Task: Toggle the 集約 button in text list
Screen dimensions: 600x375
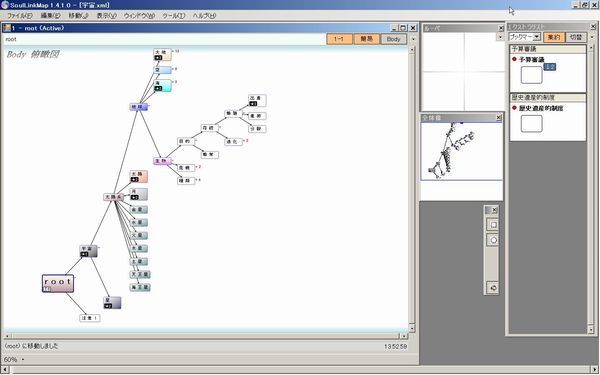Action: click(x=554, y=37)
